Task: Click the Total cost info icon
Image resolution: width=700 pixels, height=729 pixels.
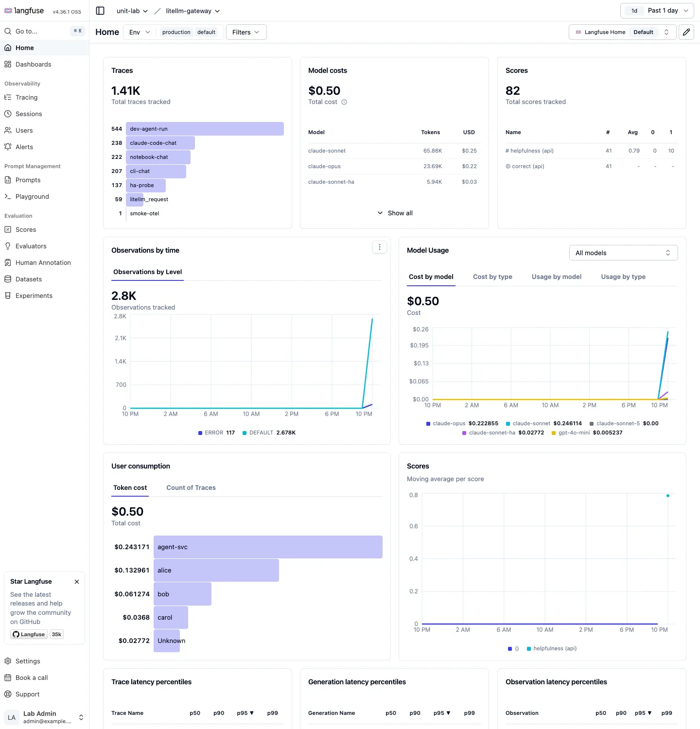Action: point(344,102)
